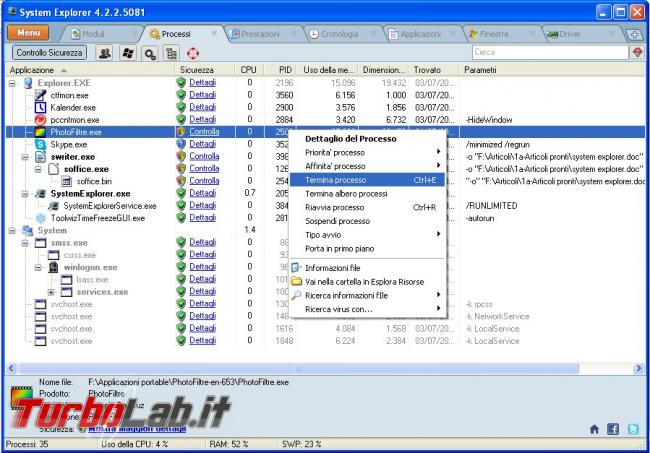Open the Affinita' processo submenu
650x453 pixels.
point(367,166)
